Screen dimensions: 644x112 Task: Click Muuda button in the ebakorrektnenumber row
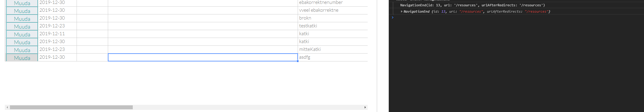click(x=22, y=3)
